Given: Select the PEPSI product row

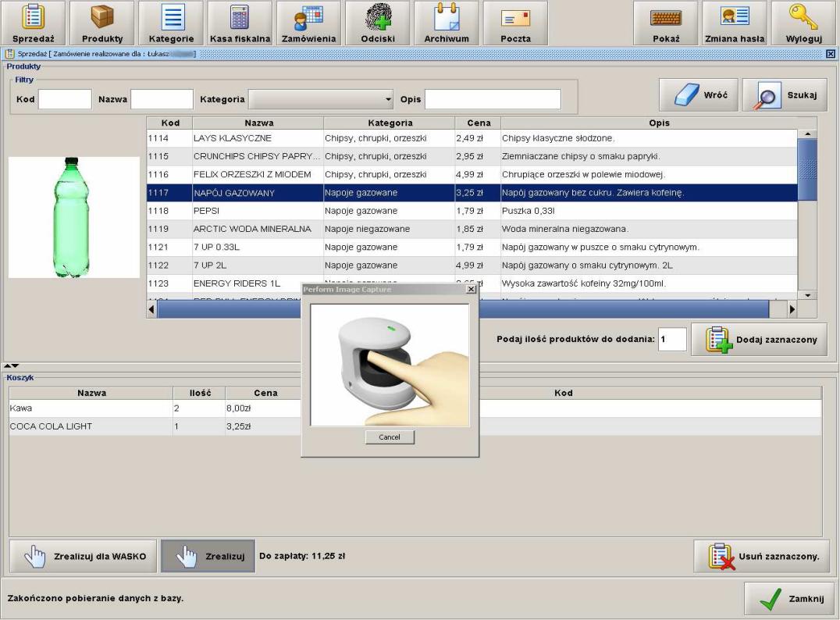Looking at the screenshot, I should pos(472,211).
